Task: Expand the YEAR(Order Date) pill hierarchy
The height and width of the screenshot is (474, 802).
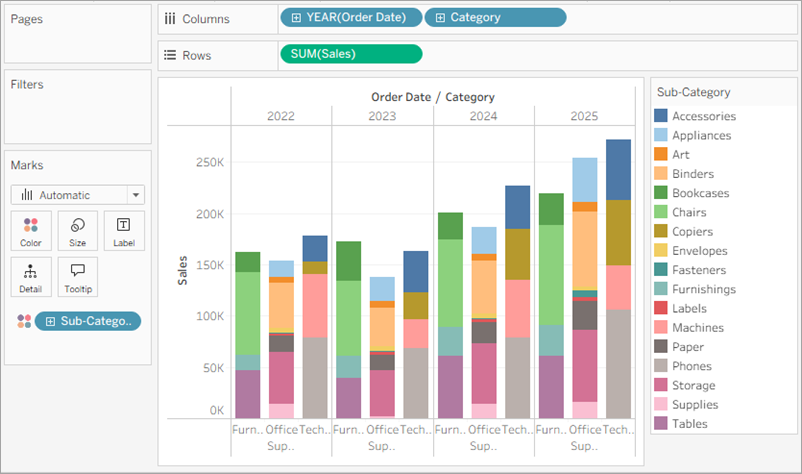Action: tap(296, 18)
